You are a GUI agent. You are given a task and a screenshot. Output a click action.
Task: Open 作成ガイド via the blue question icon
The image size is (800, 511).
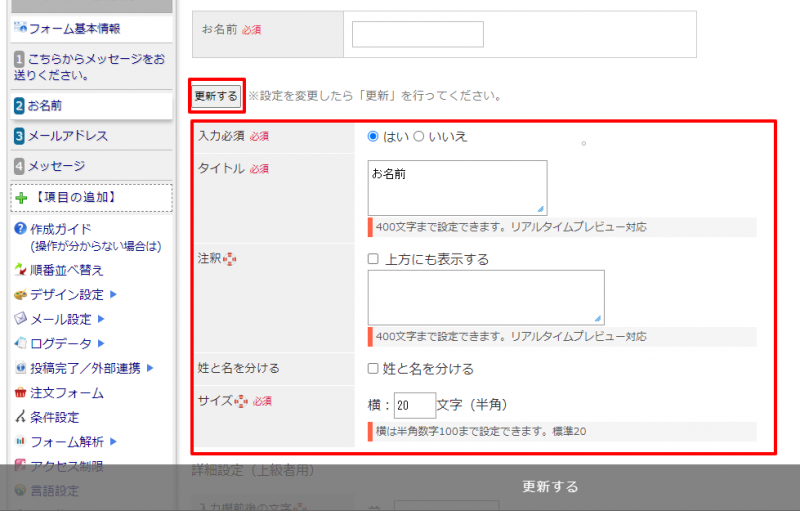coord(20,229)
